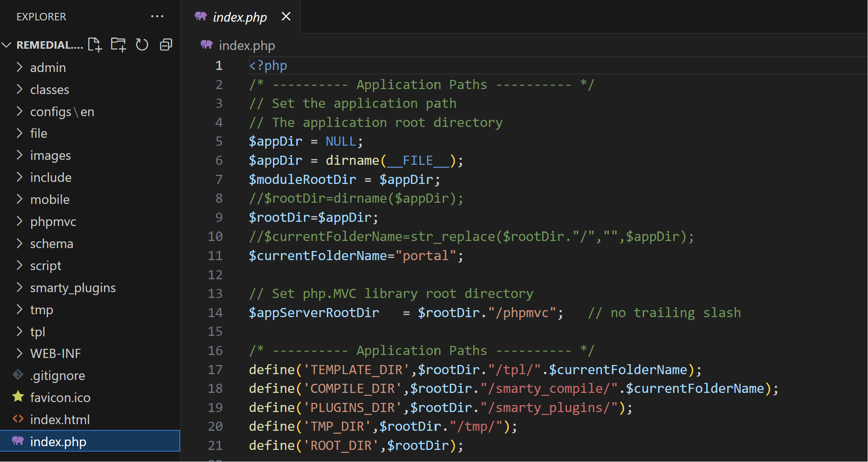Click the 'COMPILE_DIR' constant on line 18
The height and width of the screenshot is (462, 868).
(x=352, y=388)
